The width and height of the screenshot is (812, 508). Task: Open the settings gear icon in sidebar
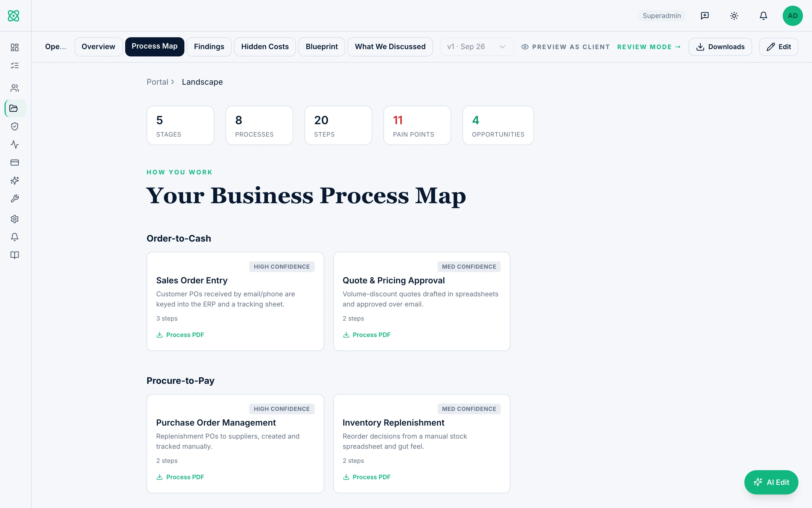14,219
